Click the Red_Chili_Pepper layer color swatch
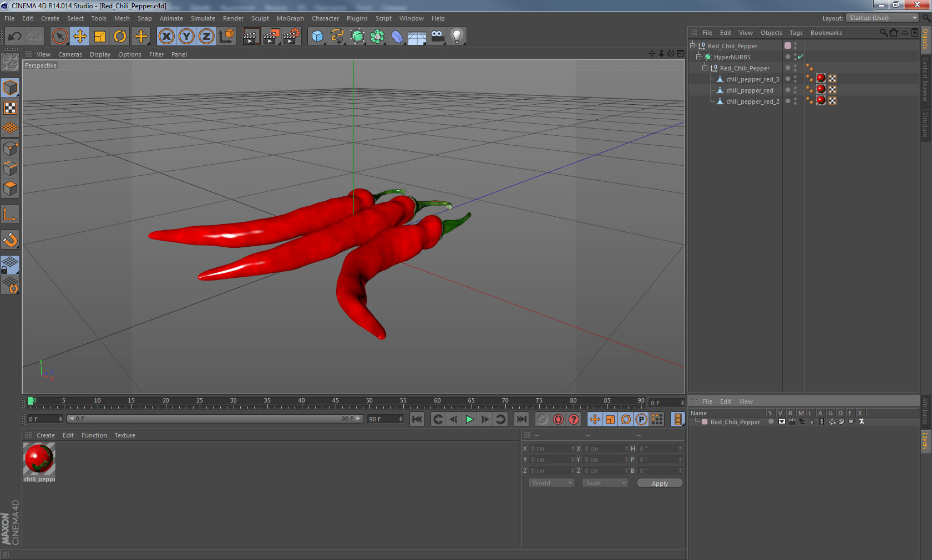Screen dimensions: 932x560 pyautogui.click(x=705, y=422)
